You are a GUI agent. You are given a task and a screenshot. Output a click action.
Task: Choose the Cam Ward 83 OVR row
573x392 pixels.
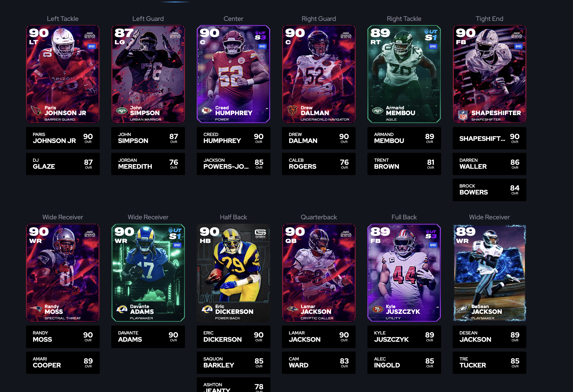(x=319, y=363)
